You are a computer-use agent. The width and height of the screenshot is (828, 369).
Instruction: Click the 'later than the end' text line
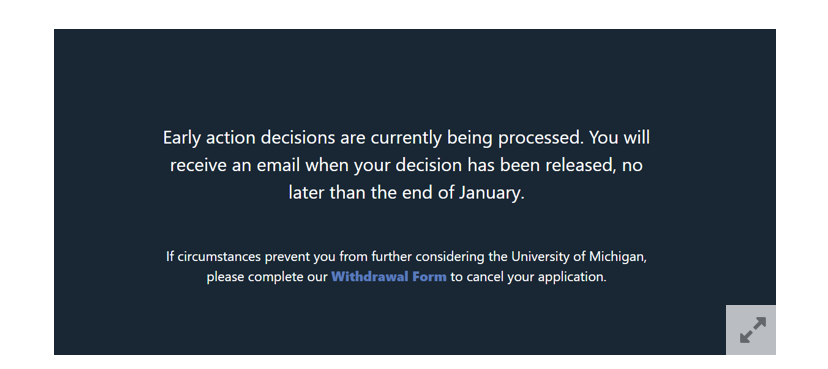[406, 193]
